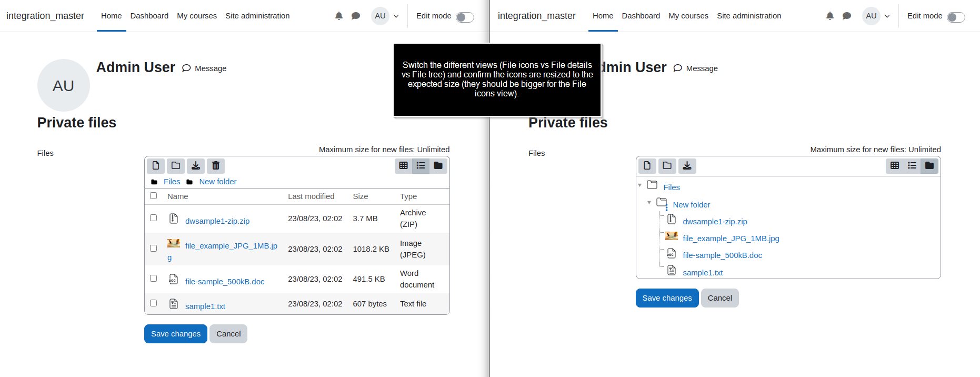Switch left panel to File details list view
Screen dimensions: 980x377
click(x=421, y=165)
